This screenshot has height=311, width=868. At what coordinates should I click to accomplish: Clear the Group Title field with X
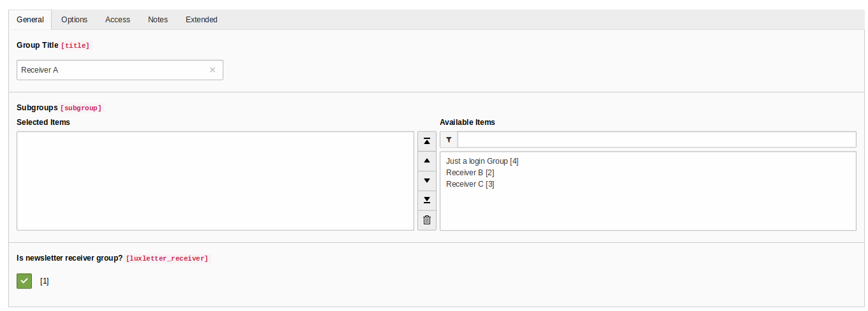(x=213, y=70)
